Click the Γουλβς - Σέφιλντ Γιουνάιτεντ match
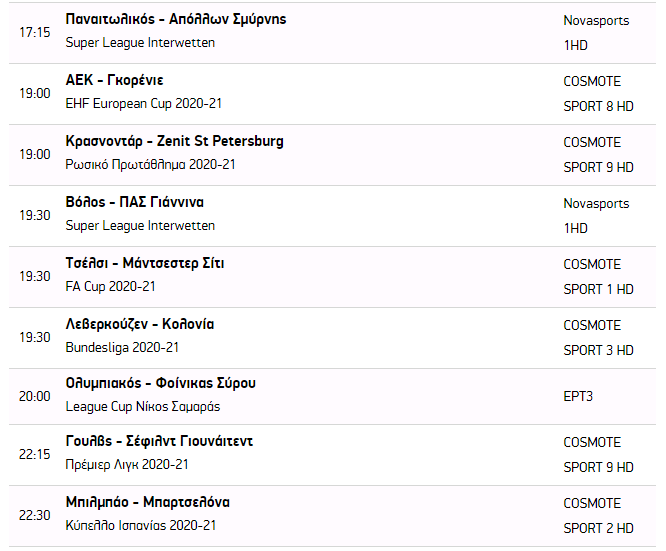This screenshot has height=551, width=666. pyautogui.click(x=159, y=441)
